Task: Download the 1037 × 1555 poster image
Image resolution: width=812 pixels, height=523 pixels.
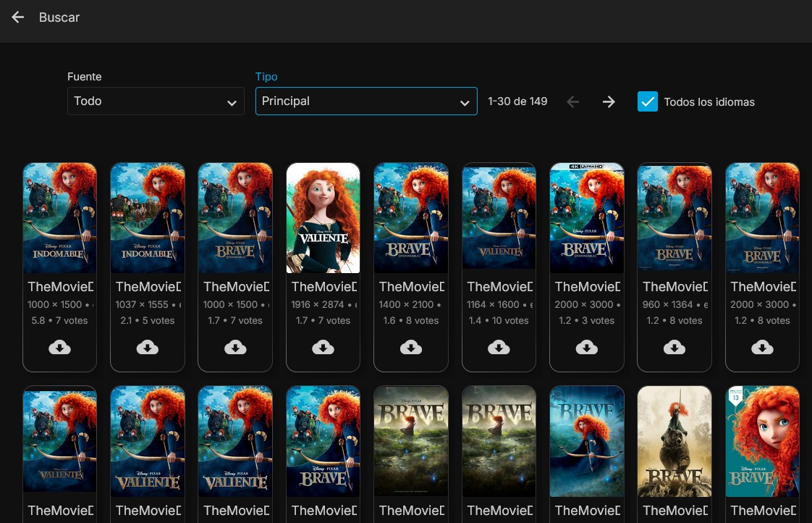Action: click(148, 348)
